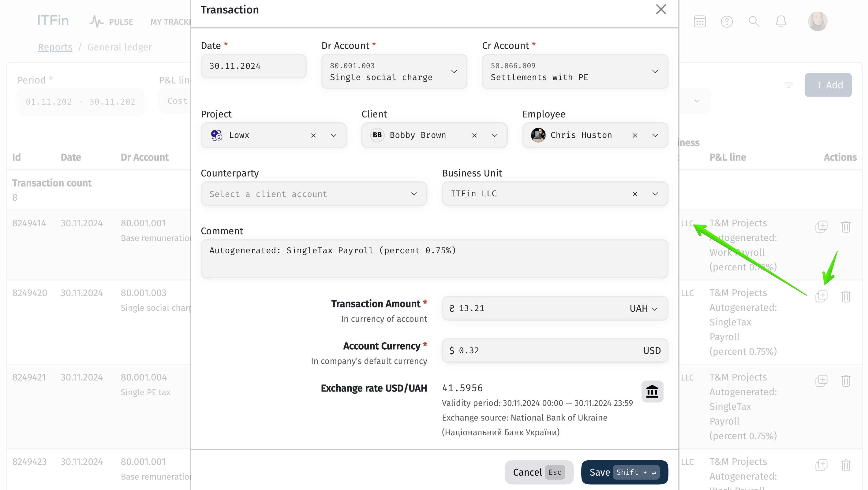The width and height of the screenshot is (868, 490).
Task: Click the Pulse heartbeat icon
Action: tap(96, 21)
